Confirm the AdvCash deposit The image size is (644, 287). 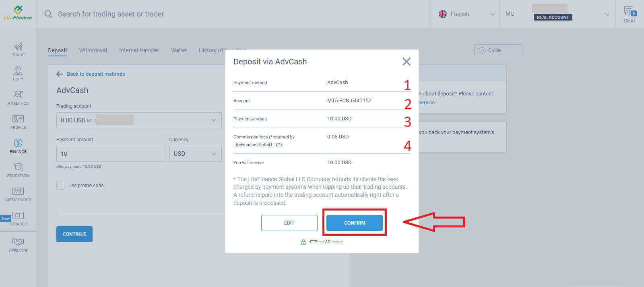354,223
